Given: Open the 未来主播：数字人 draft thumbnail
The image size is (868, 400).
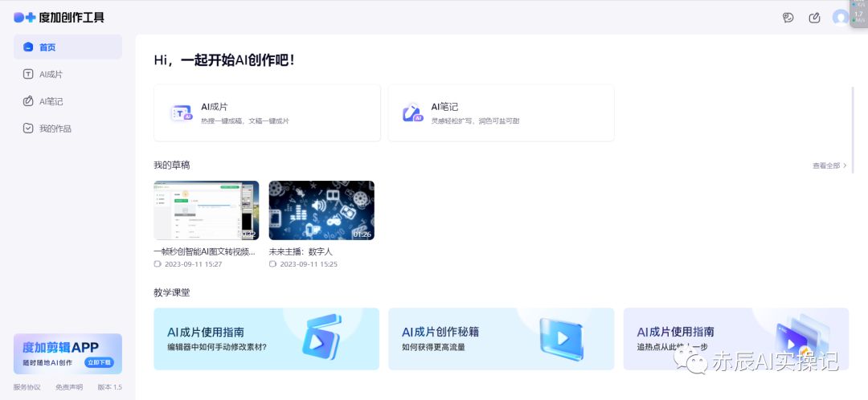Looking at the screenshot, I should (321, 210).
